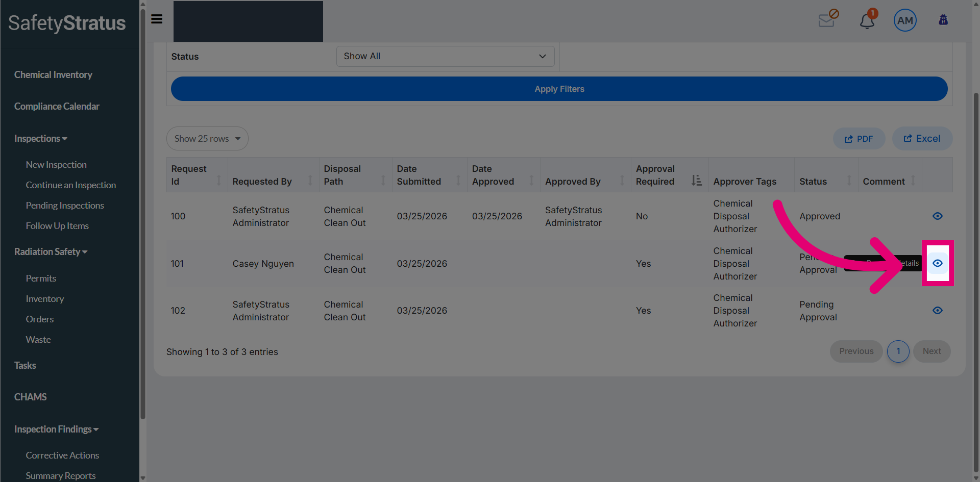Click the top-right purple user icon

click(x=943, y=20)
